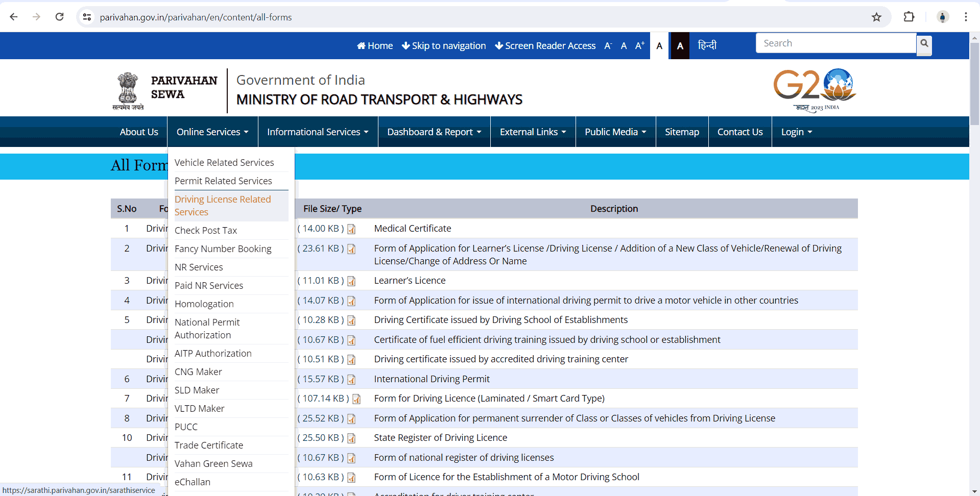Expand the External Links dropdown
This screenshot has height=496, width=980.
tap(533, 132)
